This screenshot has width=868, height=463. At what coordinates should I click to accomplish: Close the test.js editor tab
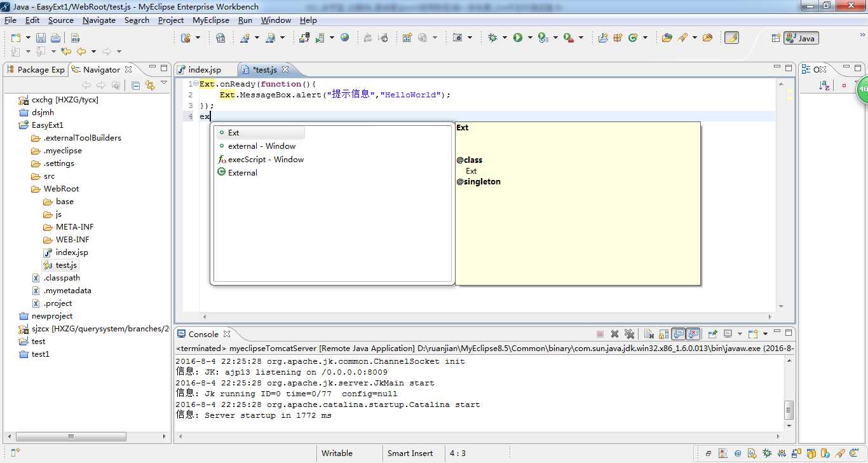[x=285, y=69]
